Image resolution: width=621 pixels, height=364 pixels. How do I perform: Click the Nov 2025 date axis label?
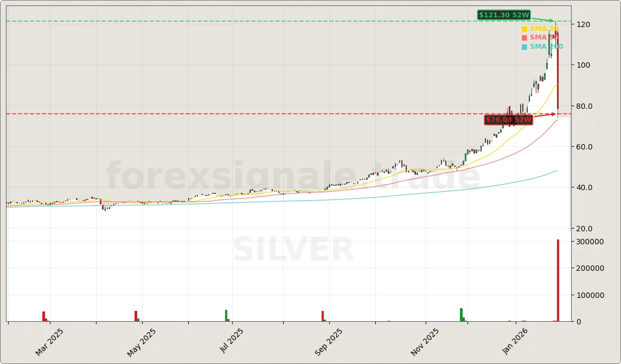425,342
